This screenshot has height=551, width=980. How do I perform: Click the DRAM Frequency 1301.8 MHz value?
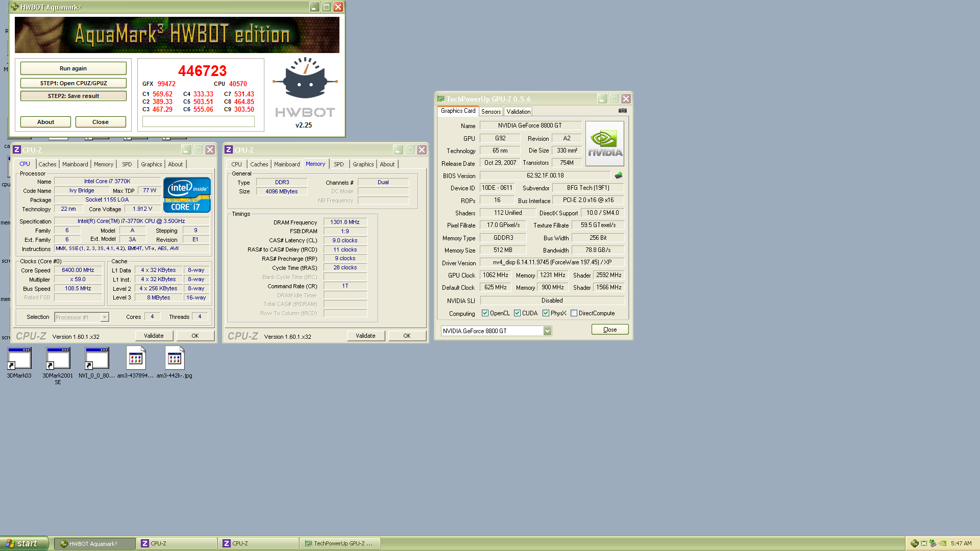(x=345, y=222)
